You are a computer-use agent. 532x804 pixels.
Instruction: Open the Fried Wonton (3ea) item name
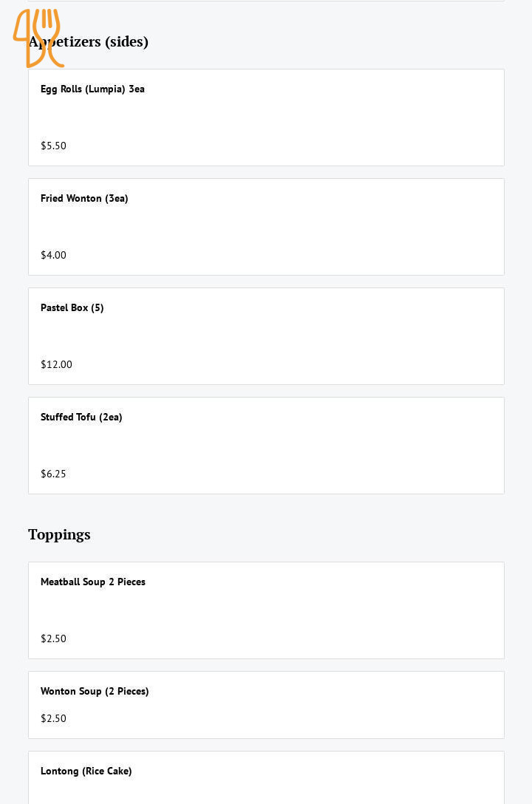(84, 199)
